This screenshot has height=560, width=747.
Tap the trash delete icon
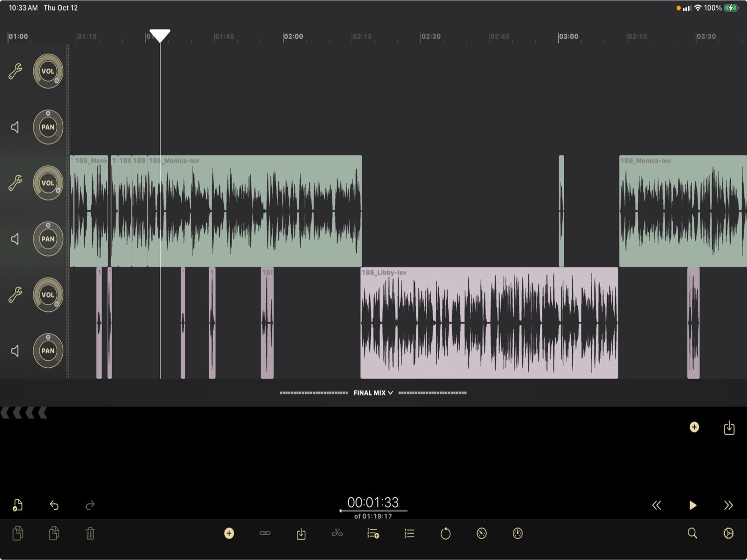(x=90, y=533)
